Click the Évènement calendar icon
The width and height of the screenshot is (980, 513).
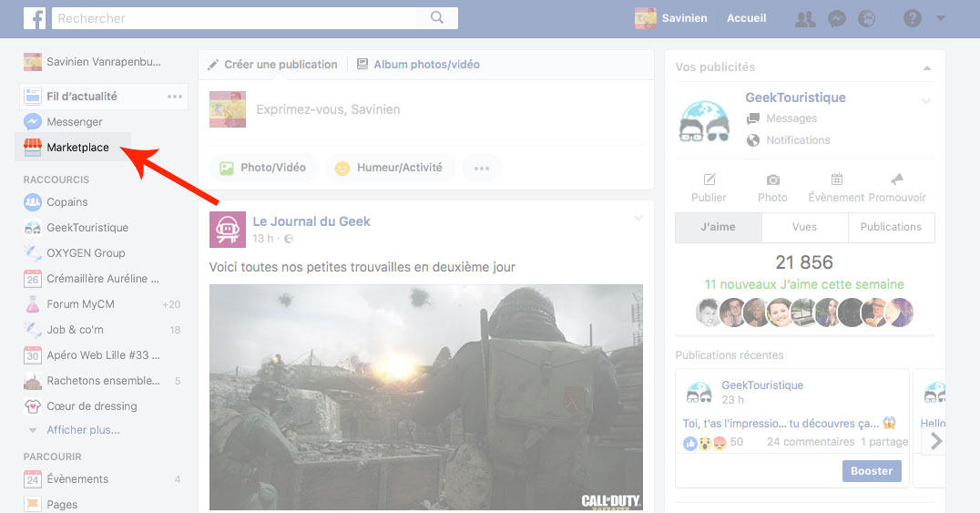coord(837,180)
